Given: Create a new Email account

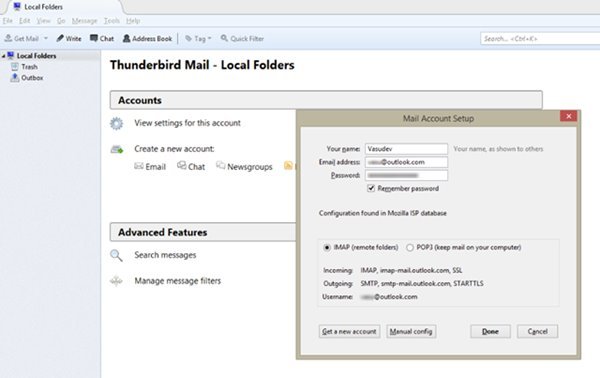Looking at the screenshot, I should [x=150, y=167].
